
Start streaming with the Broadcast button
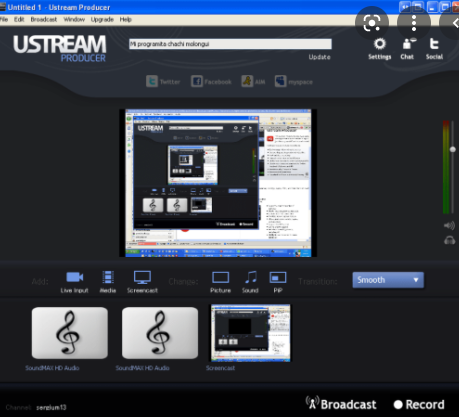341,404
